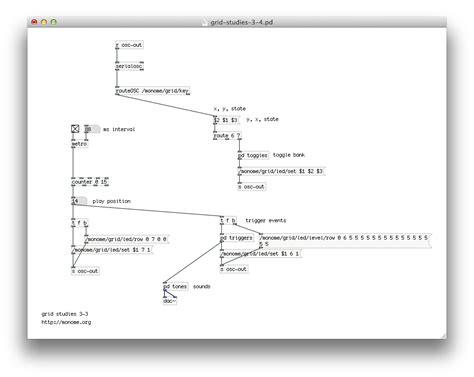Select the s osc-out under led/set $1 7 1

pyautogui.click(x=85, y=271)
